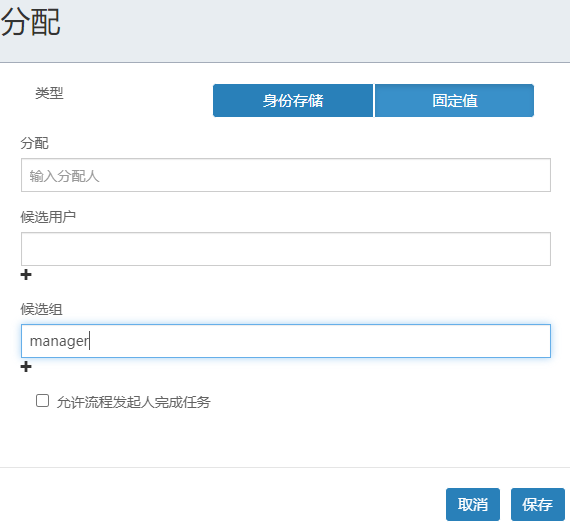Click the 允许流程发起人完成任务 label text

[133, 402]
